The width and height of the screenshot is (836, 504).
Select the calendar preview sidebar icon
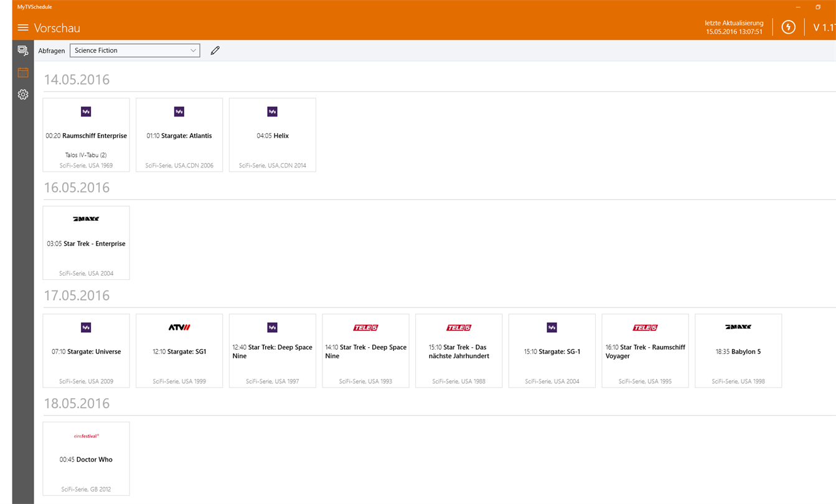(23, 73)
